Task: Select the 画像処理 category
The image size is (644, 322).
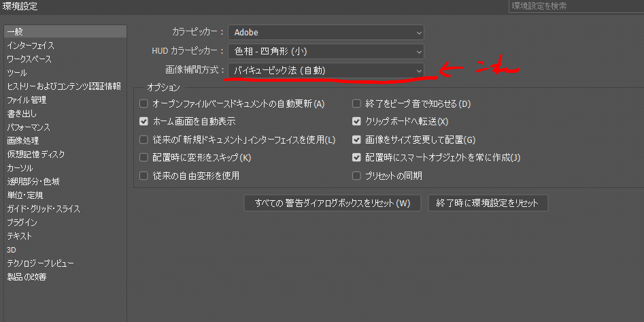Action: pyautogui.click(x=23, y=141)
